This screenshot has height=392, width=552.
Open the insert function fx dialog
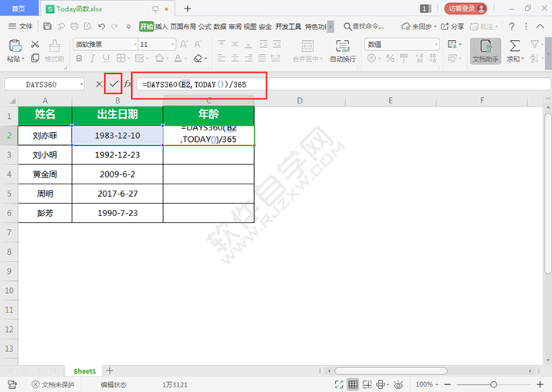pos(127,83)
